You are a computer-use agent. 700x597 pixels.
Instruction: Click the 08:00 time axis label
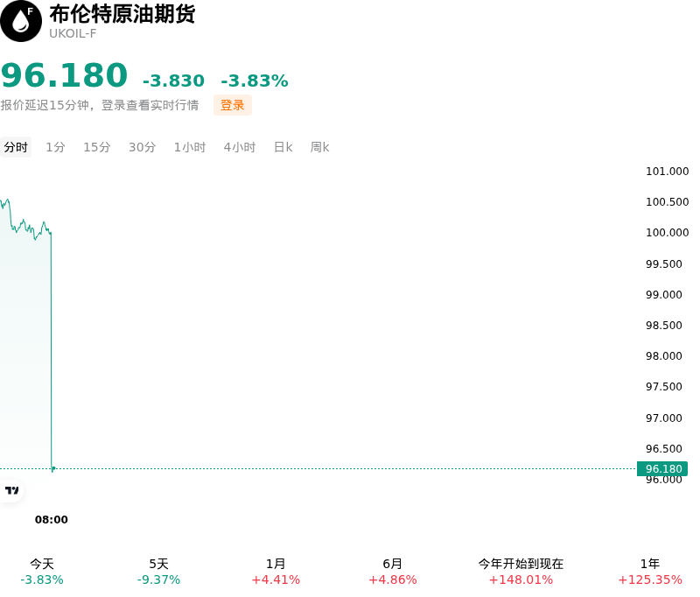(52, 519)
